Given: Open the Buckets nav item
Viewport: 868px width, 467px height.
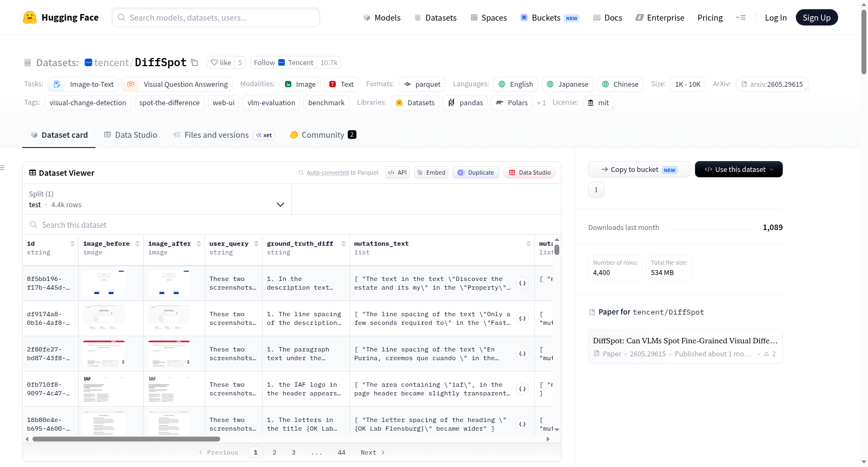Looking at the screenshot, I should click(550, 17).
